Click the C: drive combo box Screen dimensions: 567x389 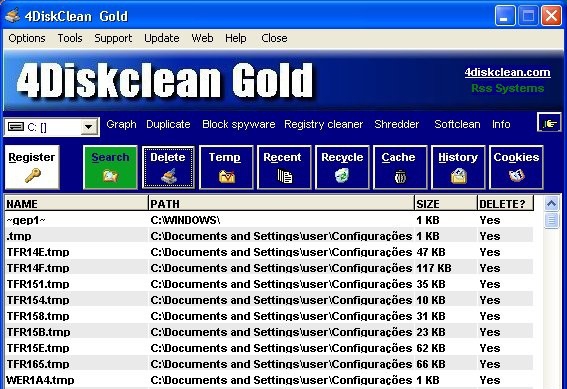pos(51,127)
